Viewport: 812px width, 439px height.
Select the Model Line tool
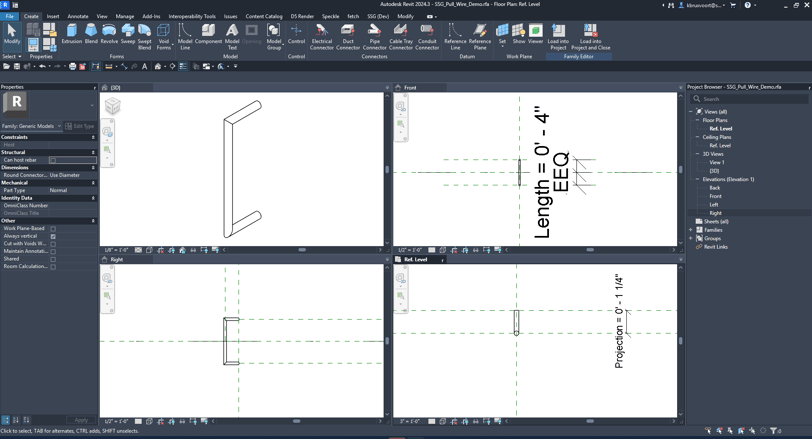(185, 36)
